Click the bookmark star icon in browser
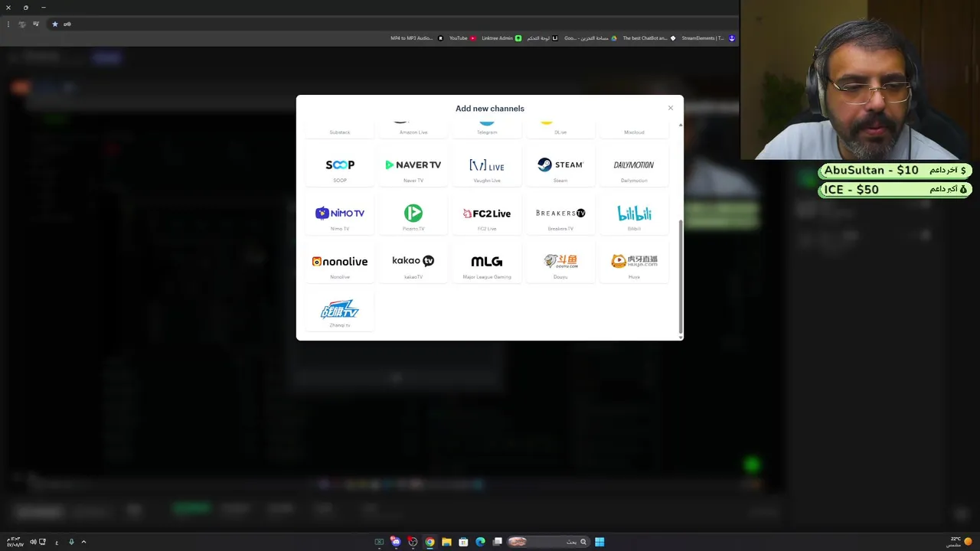The image size is (980, 551). (54, 24)
